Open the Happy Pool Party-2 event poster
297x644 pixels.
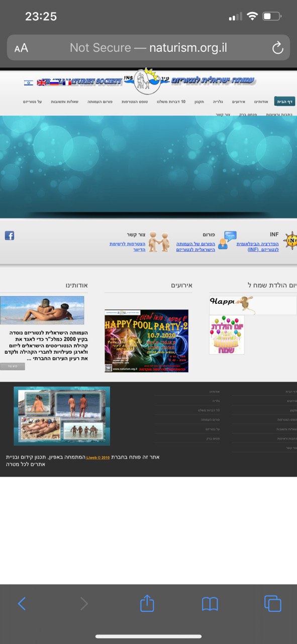click(x=146, y=341)
